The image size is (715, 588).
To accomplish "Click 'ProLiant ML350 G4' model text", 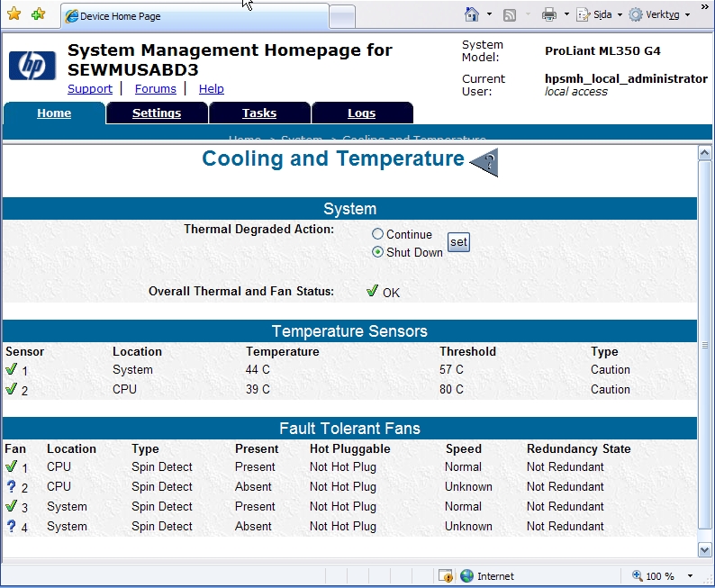I will click(602, 50).
